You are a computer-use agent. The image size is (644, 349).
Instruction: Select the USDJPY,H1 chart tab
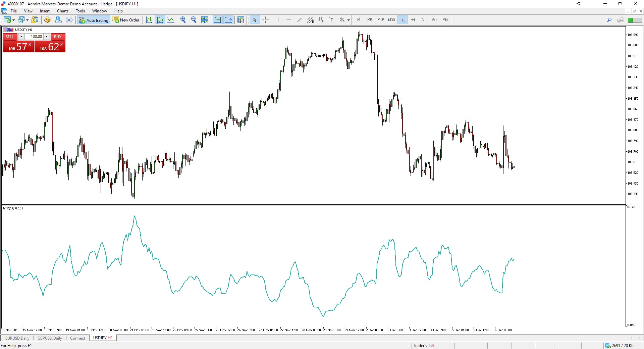click(x=103, y=338)
